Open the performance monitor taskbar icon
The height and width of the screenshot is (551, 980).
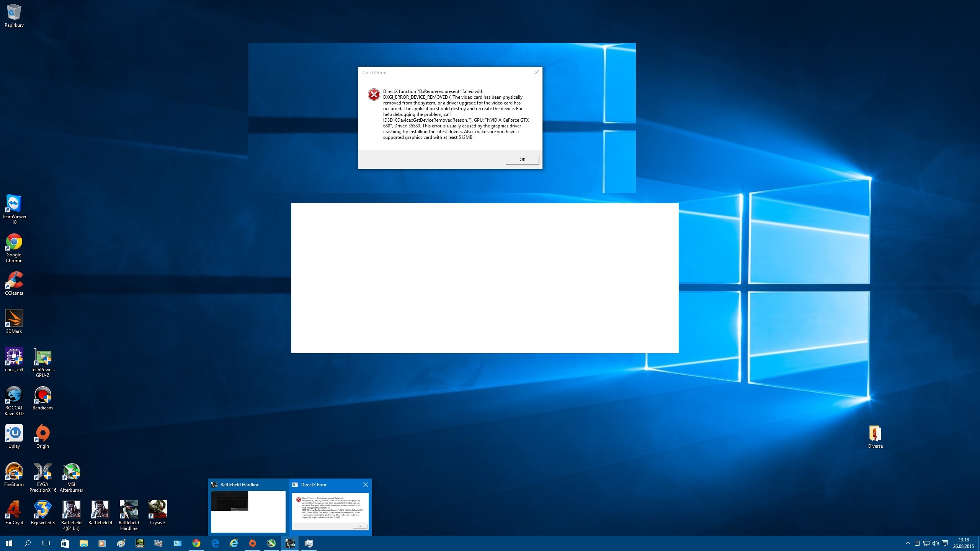click(x=309, y=543)
